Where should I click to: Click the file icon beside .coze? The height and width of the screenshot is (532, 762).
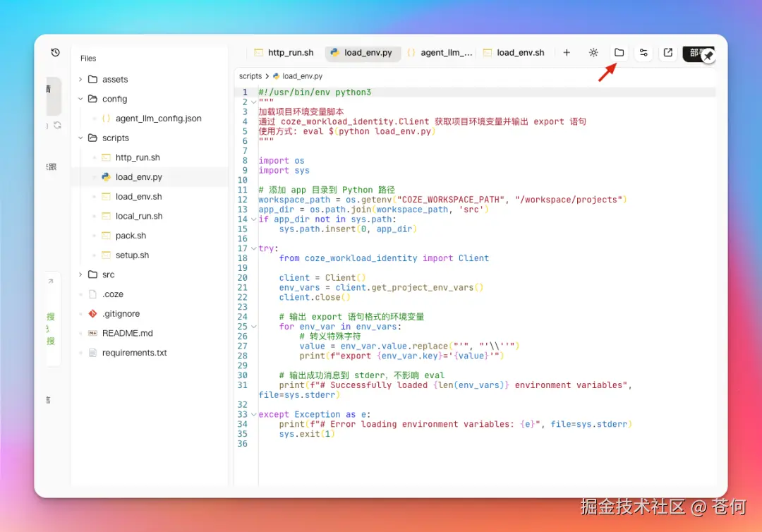coord(93,294)
